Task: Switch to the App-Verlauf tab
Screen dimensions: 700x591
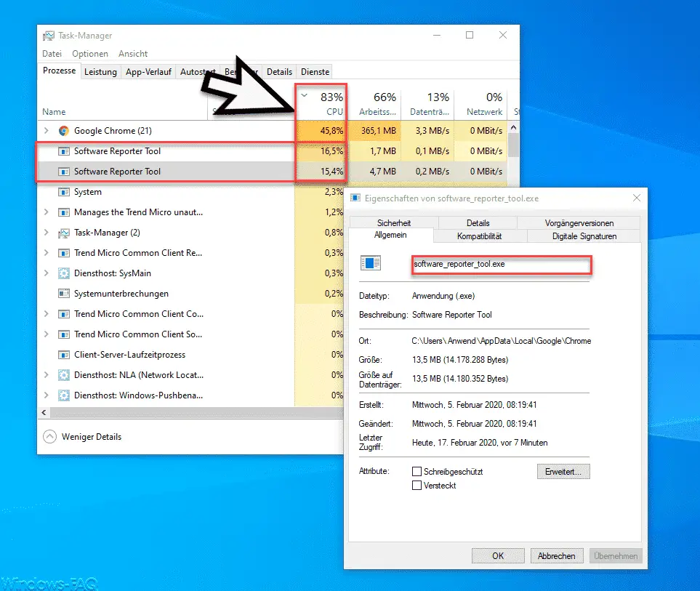Action: coord(149,72)
